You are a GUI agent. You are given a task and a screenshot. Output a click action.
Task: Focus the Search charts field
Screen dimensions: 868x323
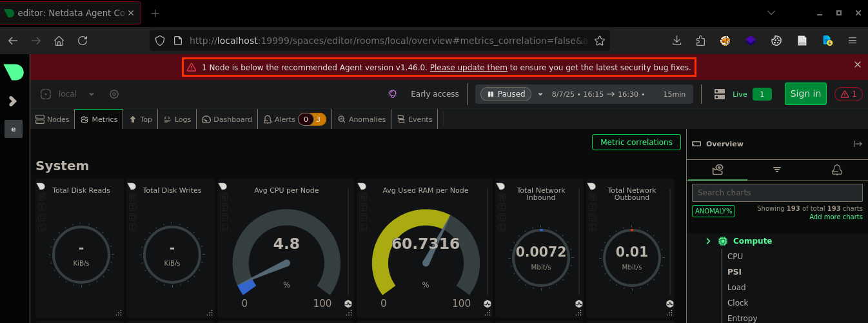click(x=777, y=192)
